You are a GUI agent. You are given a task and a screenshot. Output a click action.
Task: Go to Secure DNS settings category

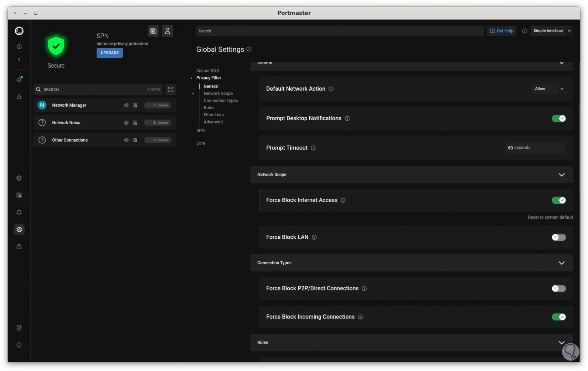[208, 71]
